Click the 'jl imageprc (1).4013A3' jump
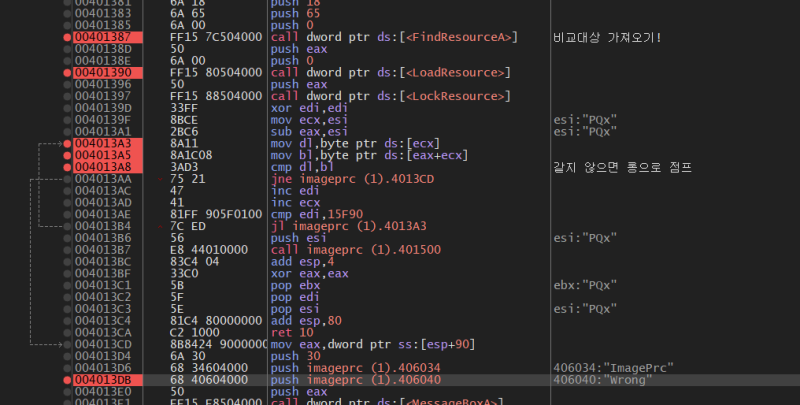 click(349, 226)
